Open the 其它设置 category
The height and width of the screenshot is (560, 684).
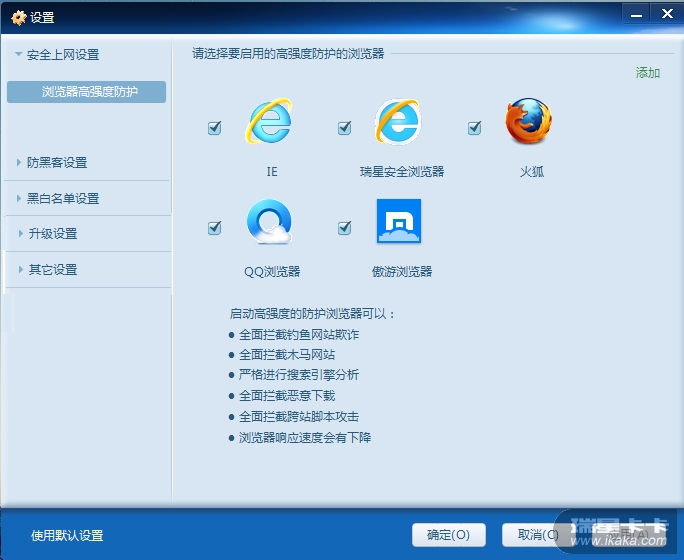53,270
